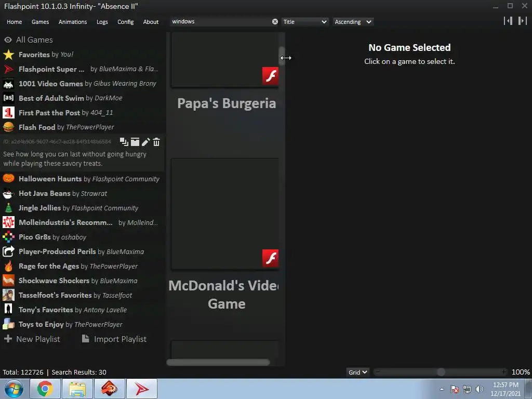Click the Halloween Haunts pumpkin icon
This screenshot has width=532, height=399.
point(8,179)
